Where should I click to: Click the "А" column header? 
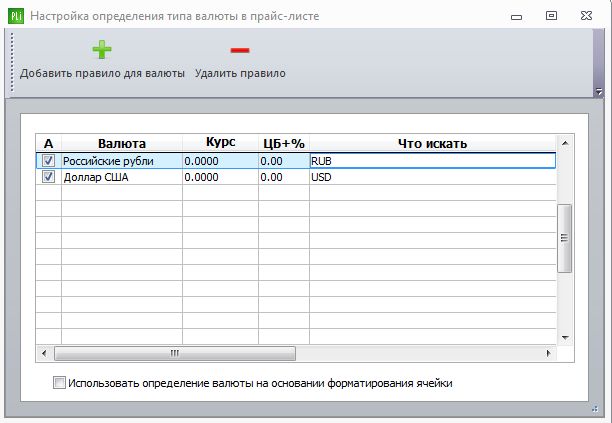[48, 143]
